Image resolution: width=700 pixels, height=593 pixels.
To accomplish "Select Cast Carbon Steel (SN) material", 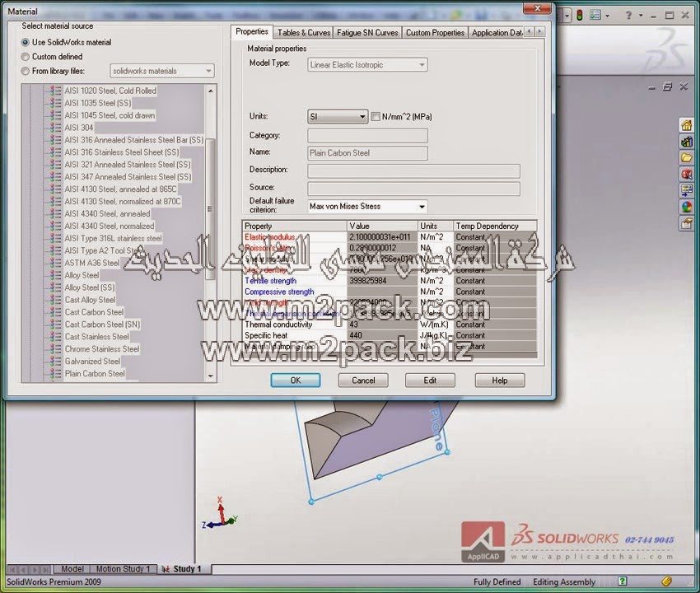I will (x=102, y=325).
